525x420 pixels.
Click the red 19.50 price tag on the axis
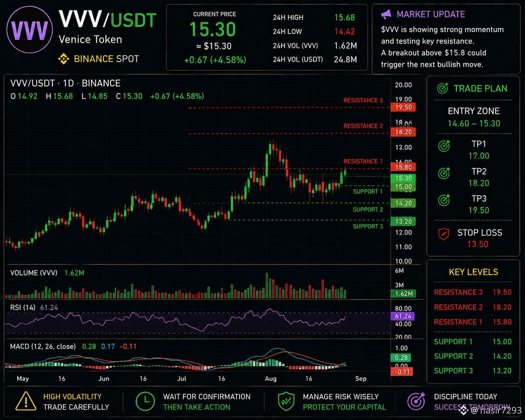[403, 107]
